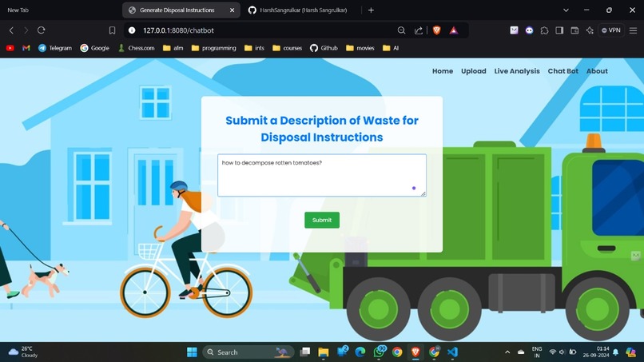Open the notifications bell icon

point(616,352)
